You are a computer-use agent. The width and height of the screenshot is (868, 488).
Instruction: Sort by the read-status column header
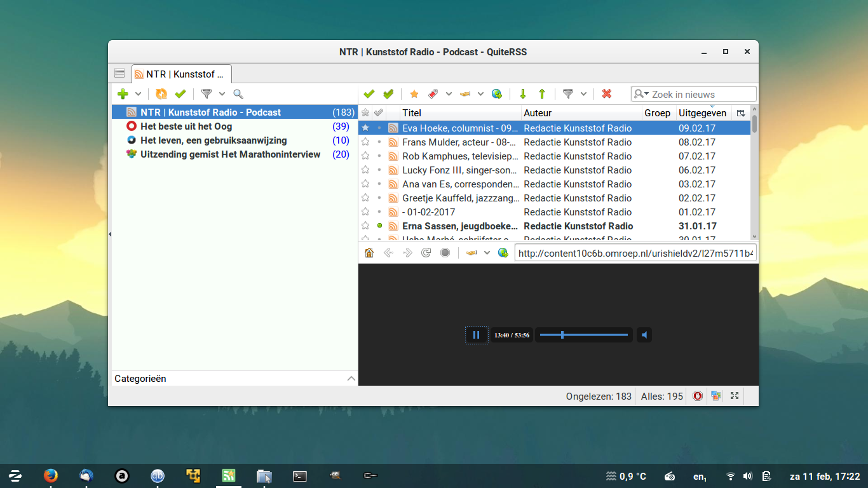tap(379, 113)
